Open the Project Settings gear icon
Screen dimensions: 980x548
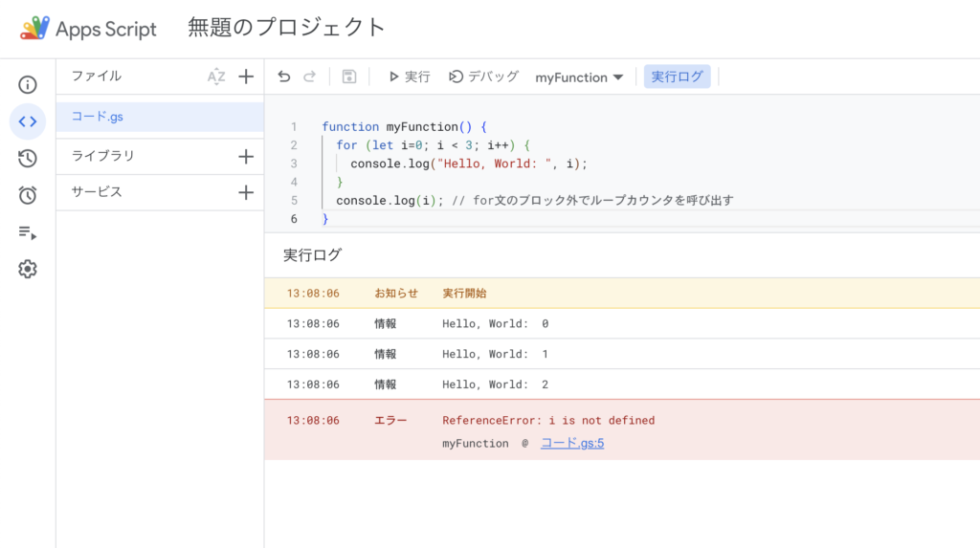(28, 269)
